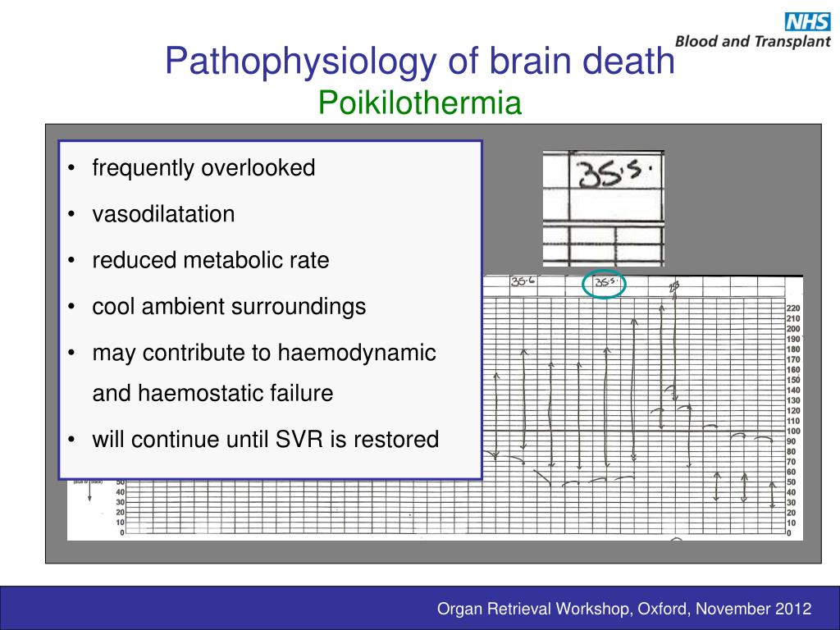The height and width of the screenshot is (630, 840).
Task: Click the 220 label on chart scale
Action: pyautogui.click(x=793, y=308)
